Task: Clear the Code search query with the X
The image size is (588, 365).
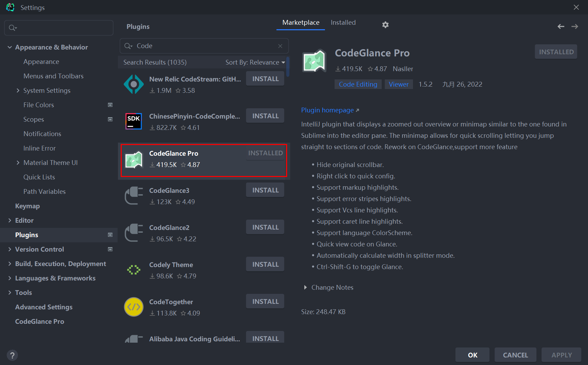Action: [x=280, y=46]
